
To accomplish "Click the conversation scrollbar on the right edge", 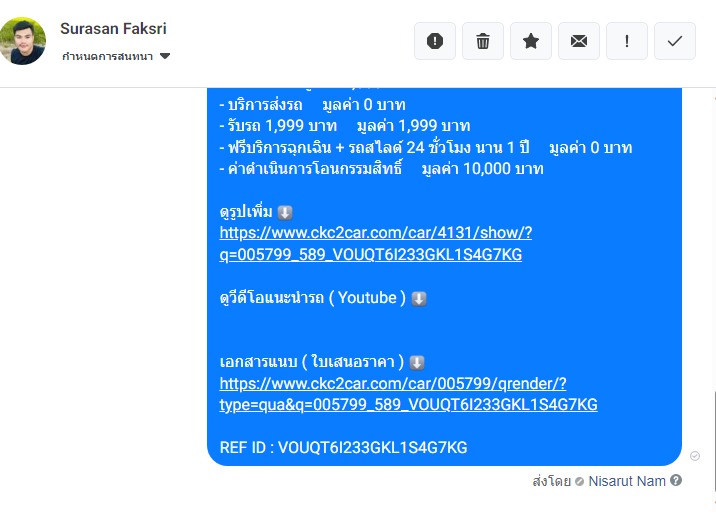I will [714, 443].
